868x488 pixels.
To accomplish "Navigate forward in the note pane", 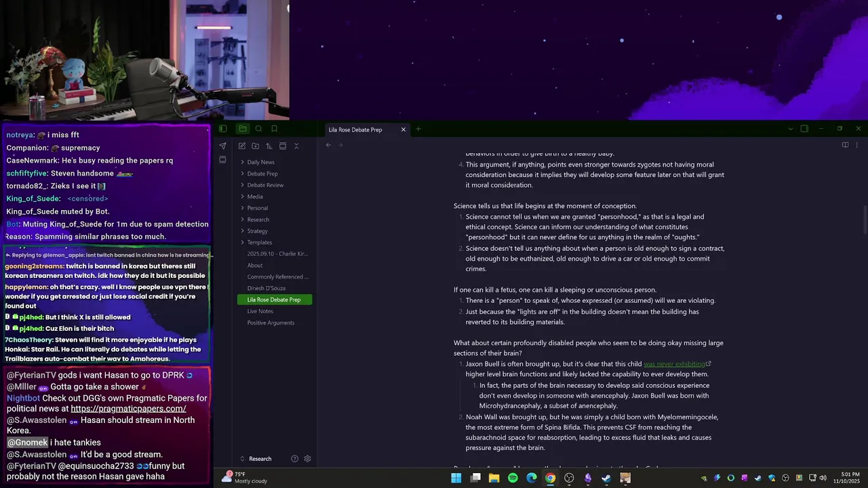I will 340,145.
